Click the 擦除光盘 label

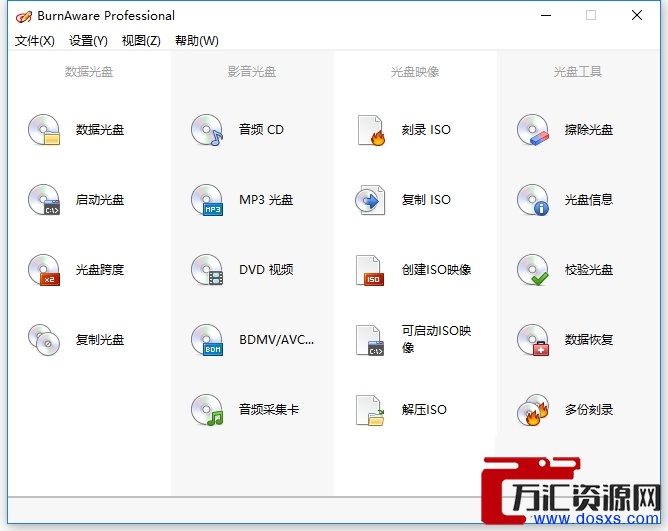click(x=589, y=130)
